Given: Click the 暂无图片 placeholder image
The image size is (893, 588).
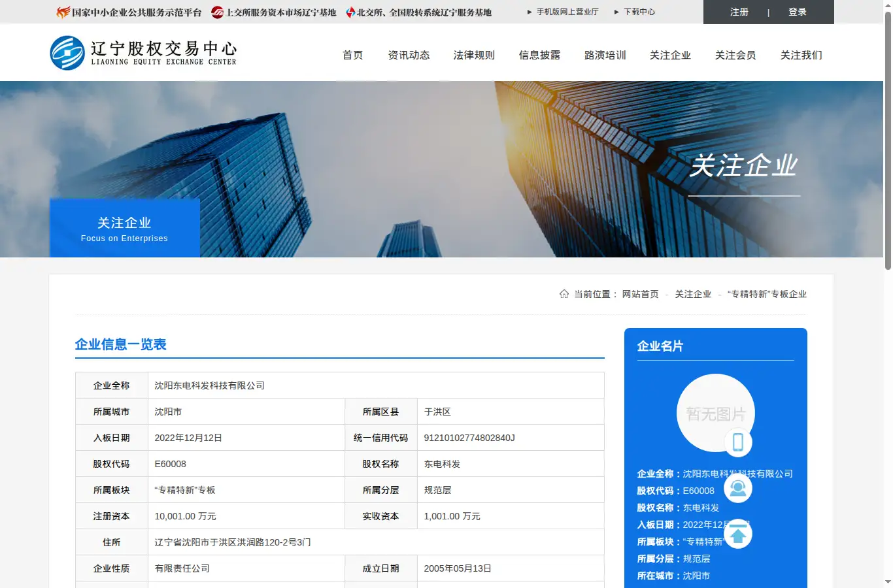Looking at the screenshot, I should (x=716, y=413).
